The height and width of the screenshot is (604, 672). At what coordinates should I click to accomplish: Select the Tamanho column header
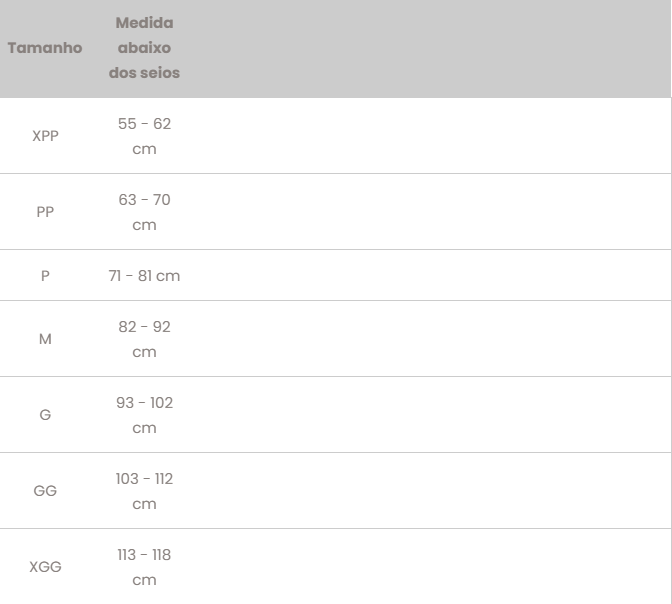pyautogui.click(x=45, y=48)
